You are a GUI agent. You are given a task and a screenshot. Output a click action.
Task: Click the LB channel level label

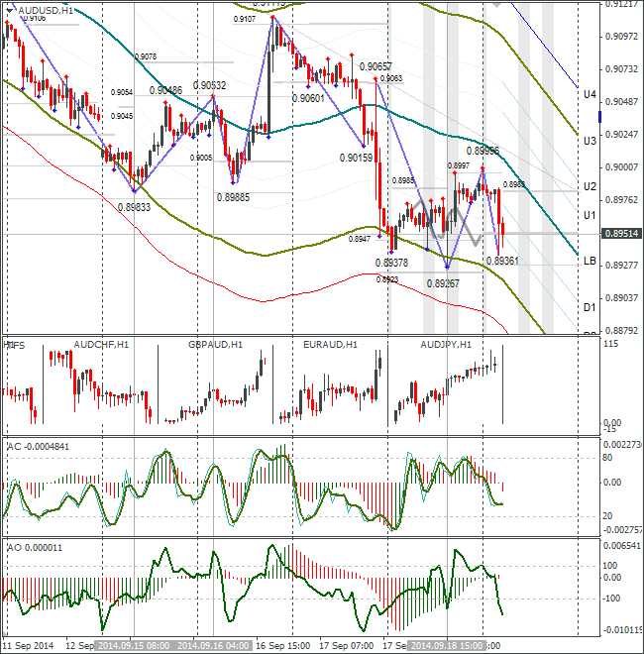coord(590,261)
